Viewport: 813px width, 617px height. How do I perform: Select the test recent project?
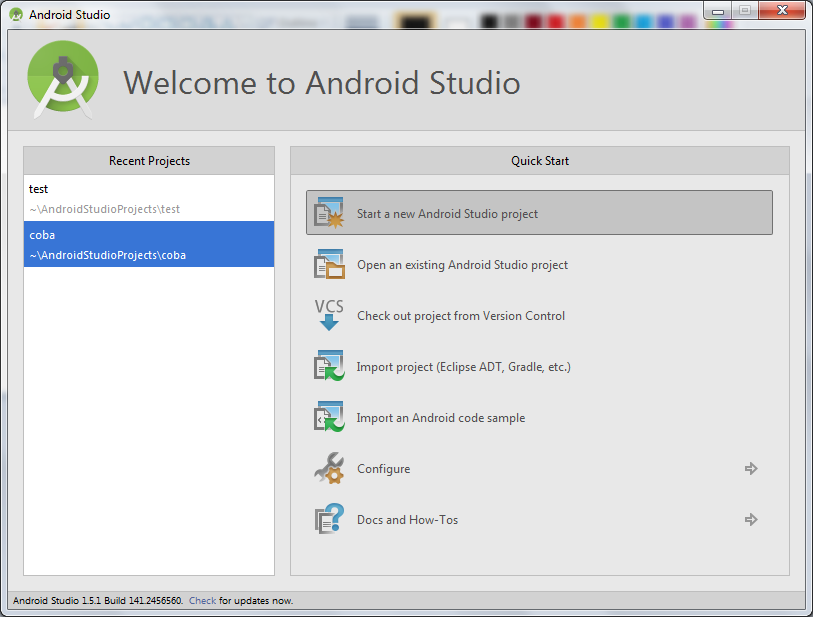tap(148, 197)
